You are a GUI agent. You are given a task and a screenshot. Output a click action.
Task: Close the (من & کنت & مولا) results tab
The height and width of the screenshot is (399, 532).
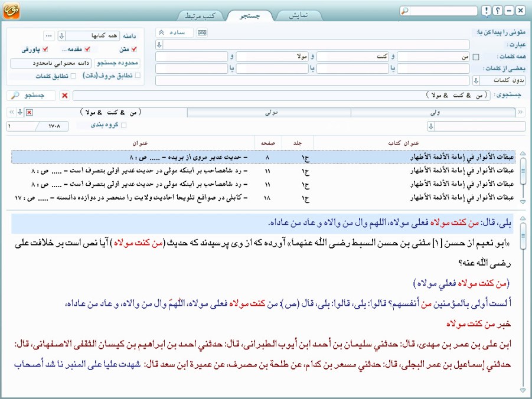30,112
